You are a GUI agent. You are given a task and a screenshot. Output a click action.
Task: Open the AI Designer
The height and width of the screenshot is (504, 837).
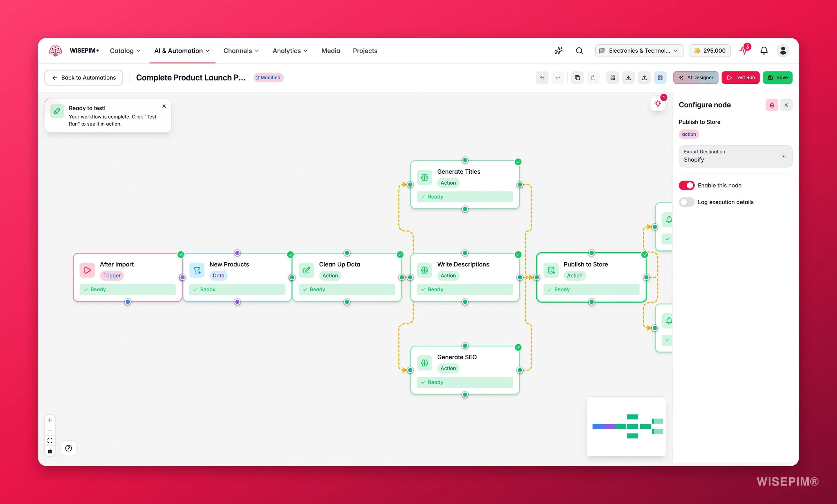(696, 77)
